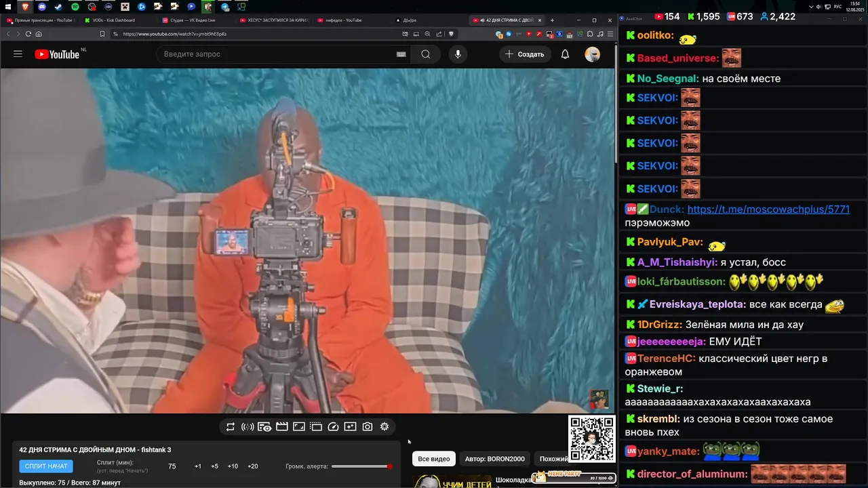This screenshot has width=868, height=488.
Task: Click the picture-in-picture frame icon in extension bar
Action: click(x=298, y=426)
